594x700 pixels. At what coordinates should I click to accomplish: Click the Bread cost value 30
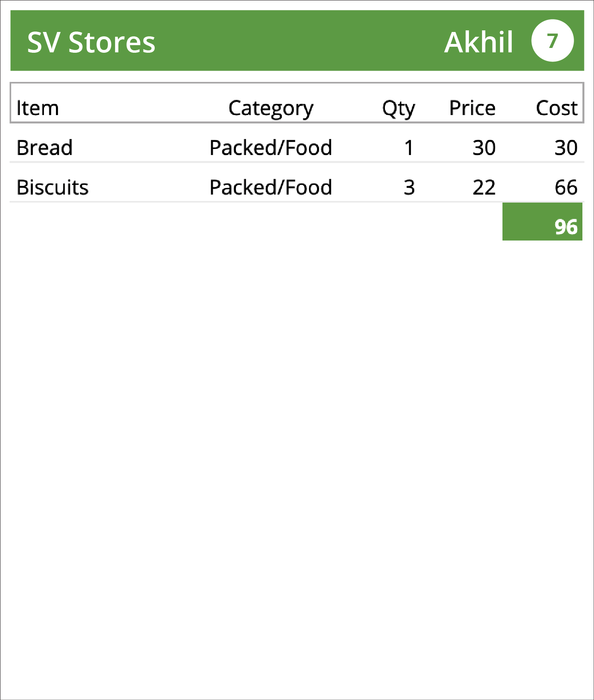[x=566, y=147]
